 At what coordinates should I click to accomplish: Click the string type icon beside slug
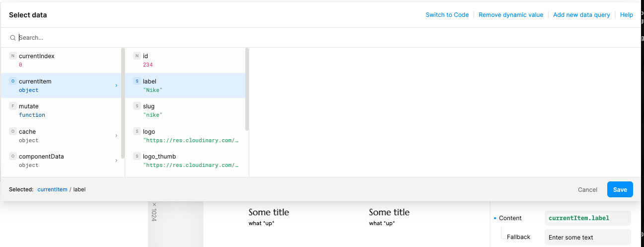(x=137, y=106)
